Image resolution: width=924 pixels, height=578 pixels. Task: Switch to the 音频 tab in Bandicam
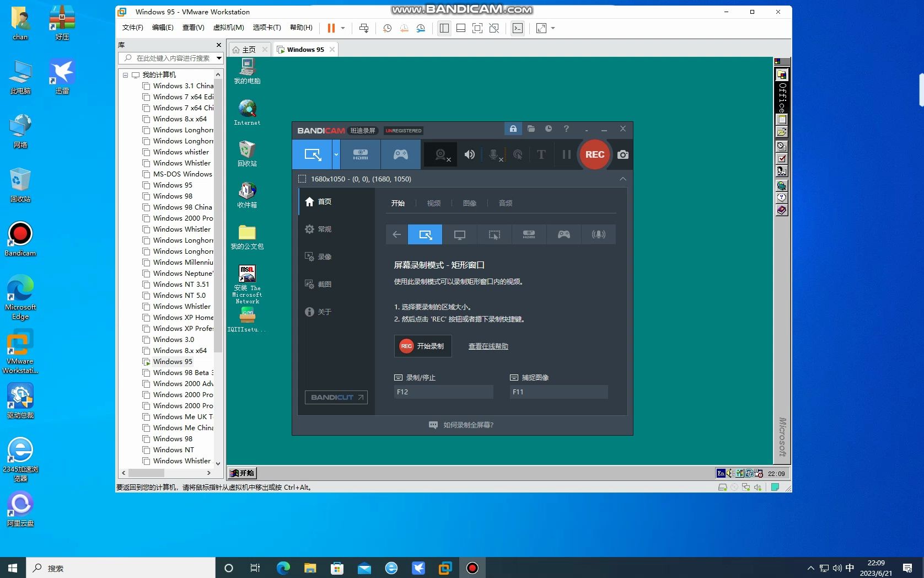click(x=506, y=203)
